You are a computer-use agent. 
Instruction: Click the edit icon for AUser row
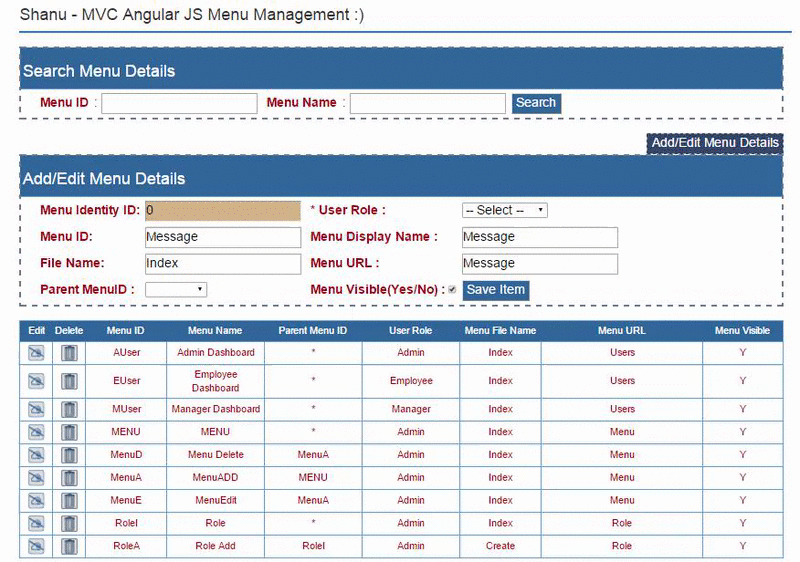pyautogui.click(x=36, y=352)
